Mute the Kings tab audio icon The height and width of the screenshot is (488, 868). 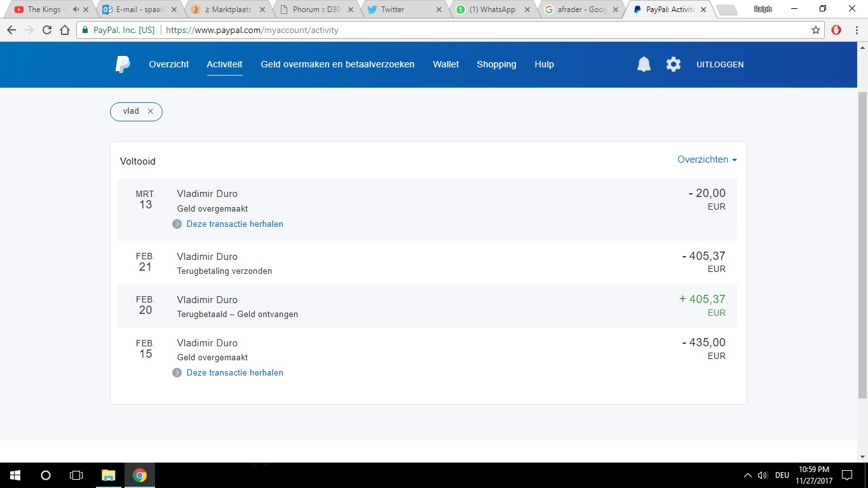click(76, 10)
